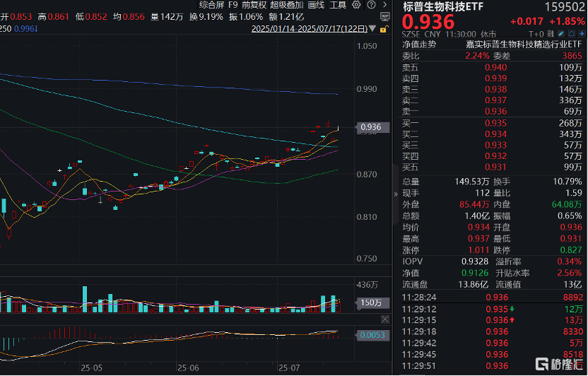Screen dimensions: 588x376
Task: Click the stock code 159502
Action: 565,7
